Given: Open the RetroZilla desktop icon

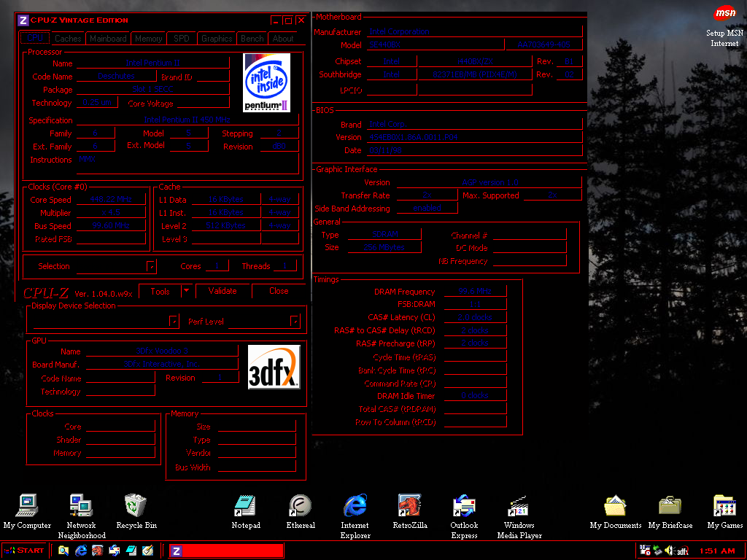Looking at the screenshot, I should (409, 506).
